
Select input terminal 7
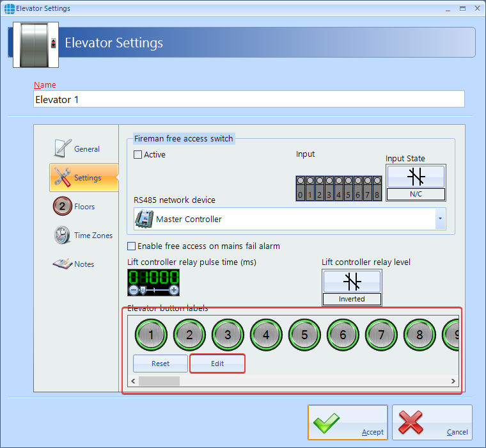coord(368,188)
